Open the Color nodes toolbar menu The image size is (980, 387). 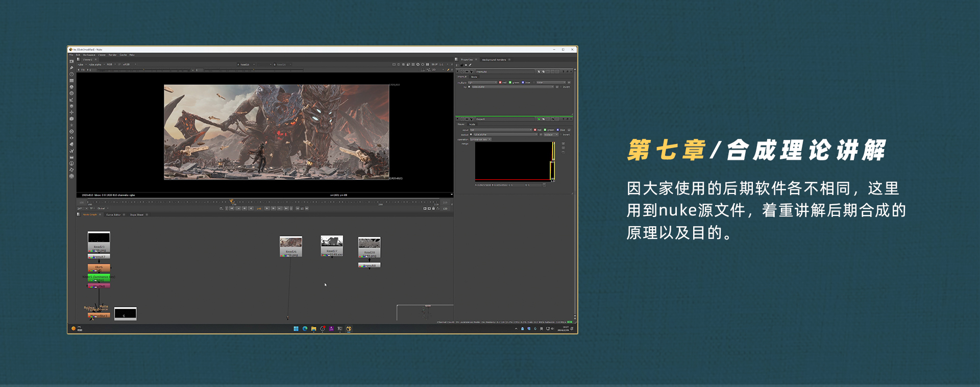(71, 87)
